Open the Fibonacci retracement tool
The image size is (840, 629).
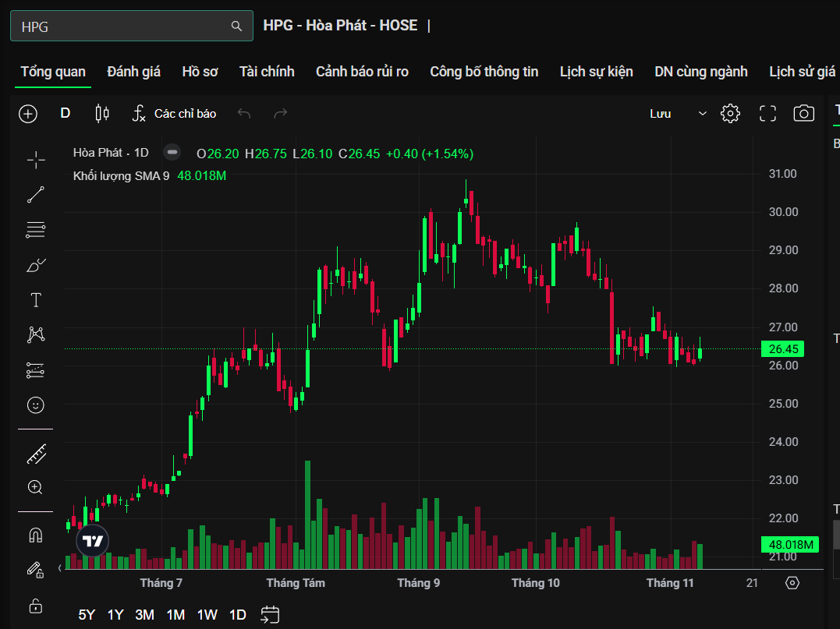(36, 230)
